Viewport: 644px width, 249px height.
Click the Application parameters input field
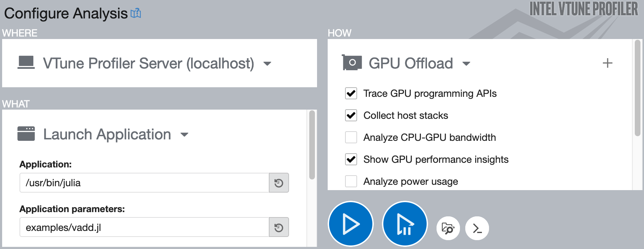tap(144, 227)
